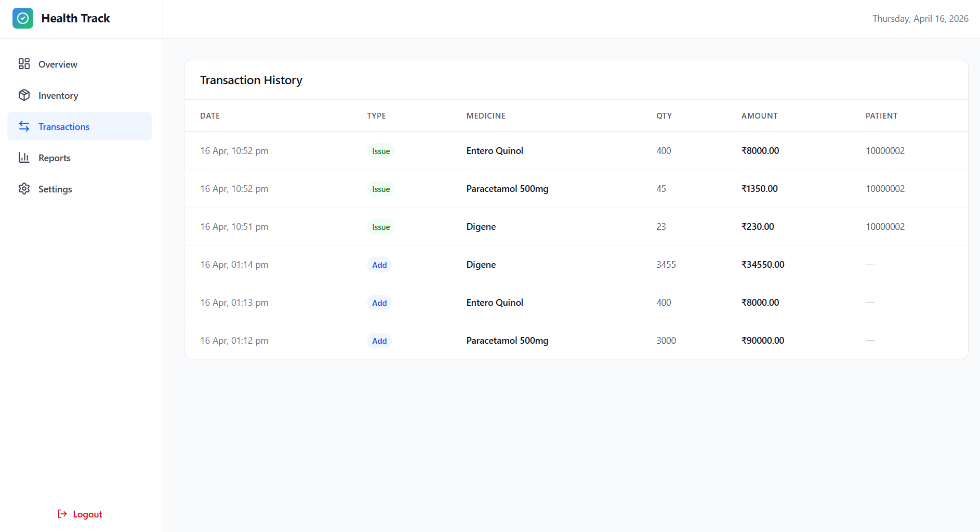Click the Reports bar chart icon
This screenshot has height=532, width=980.
click(24, 158)
